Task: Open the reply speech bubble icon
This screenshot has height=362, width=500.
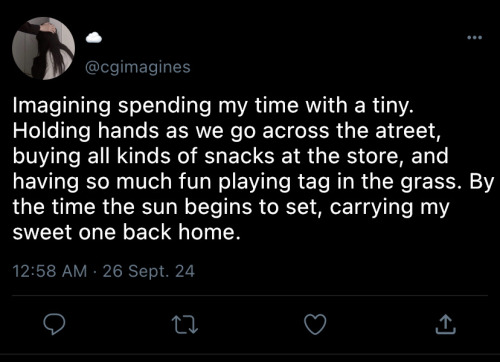Action: [54, 325]
